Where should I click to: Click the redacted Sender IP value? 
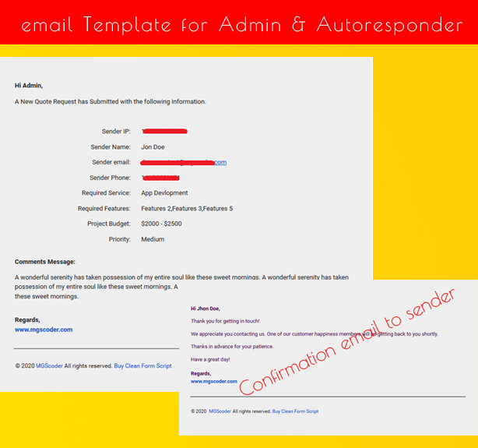(x=164, y=131)
